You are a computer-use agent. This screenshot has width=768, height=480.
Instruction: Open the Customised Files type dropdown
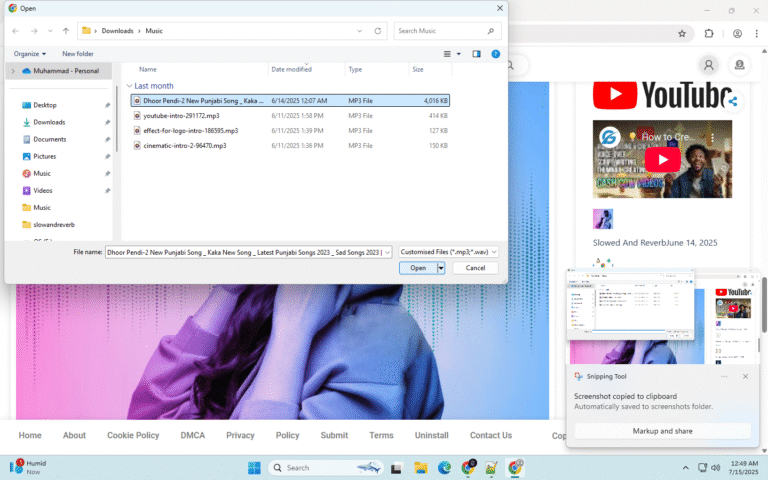(x=447, y=252)
